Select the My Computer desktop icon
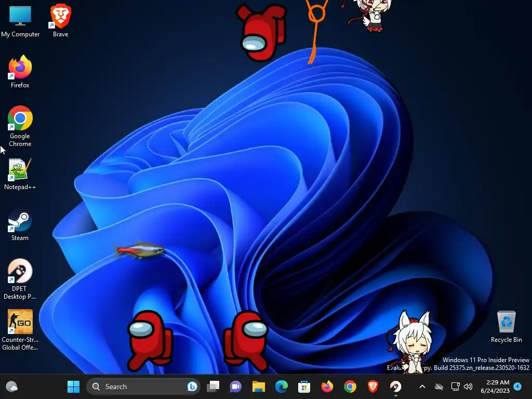This screenshot has width=532, height=399. (20, 21)
